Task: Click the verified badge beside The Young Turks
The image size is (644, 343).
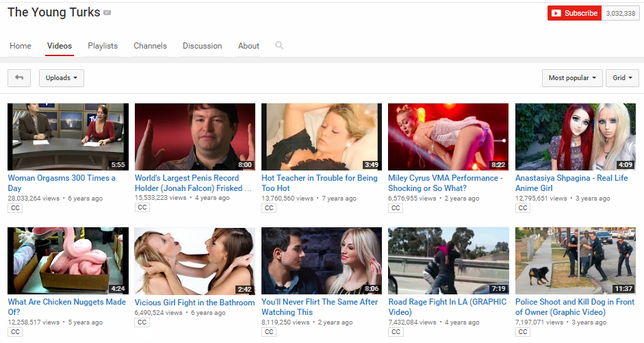Action: pyautogui.click(x=107, y=13)
